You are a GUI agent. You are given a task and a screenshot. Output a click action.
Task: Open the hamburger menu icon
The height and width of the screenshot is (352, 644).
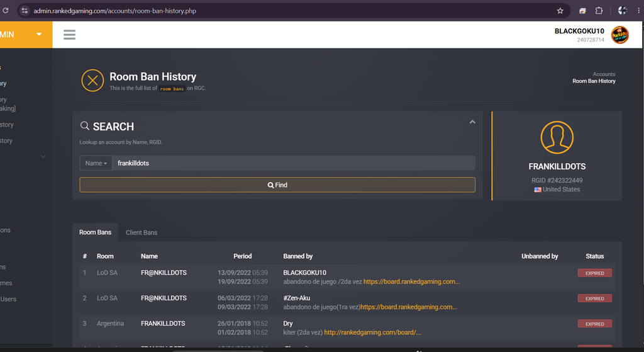click(69, 35)
